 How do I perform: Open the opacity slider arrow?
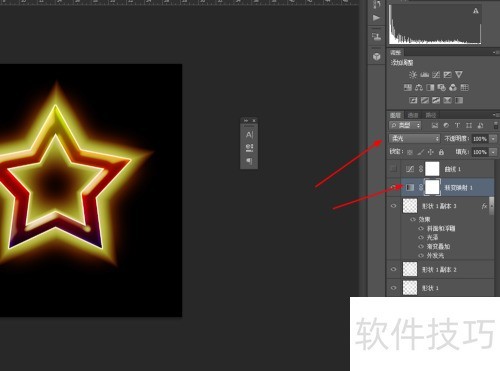pos(493,139)
